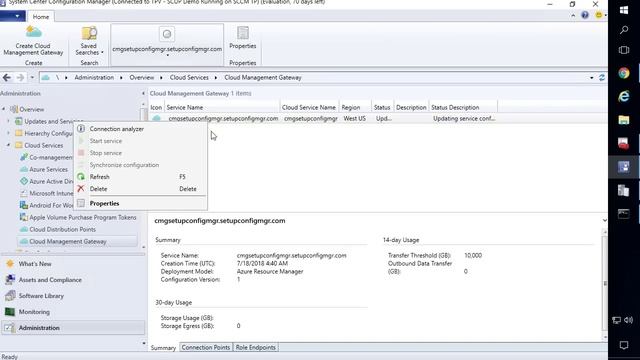Select the Refresh green icon in context menu
Viewport: 640px width, 360px height.
coord(81,177)
